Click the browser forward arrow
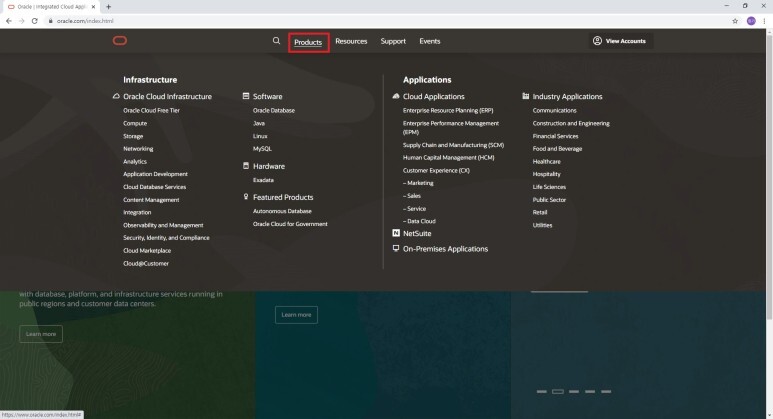773x419 pixels. [21, 21]
